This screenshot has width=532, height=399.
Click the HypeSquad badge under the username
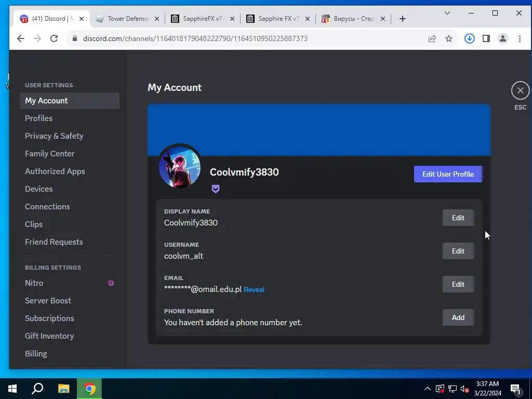click(216, 189)
